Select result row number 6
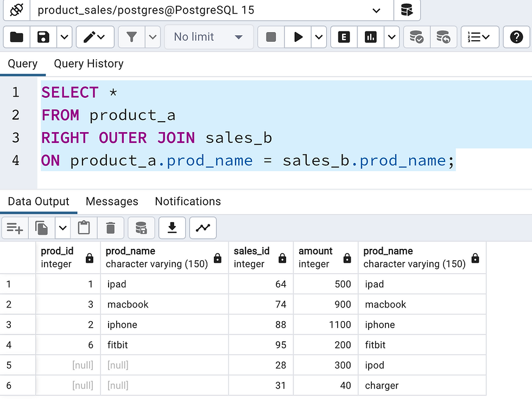This screenshot has height=401, width=532. [x=17, y=385]
